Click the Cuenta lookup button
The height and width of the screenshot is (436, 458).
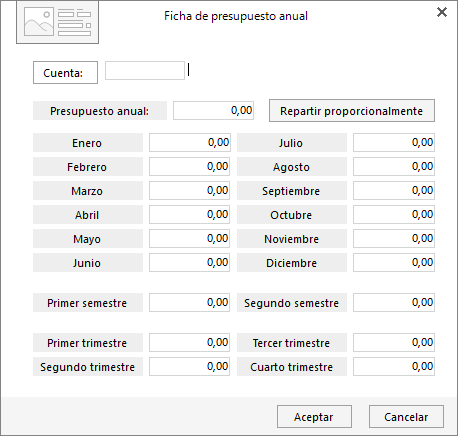(x=65, y=72)
